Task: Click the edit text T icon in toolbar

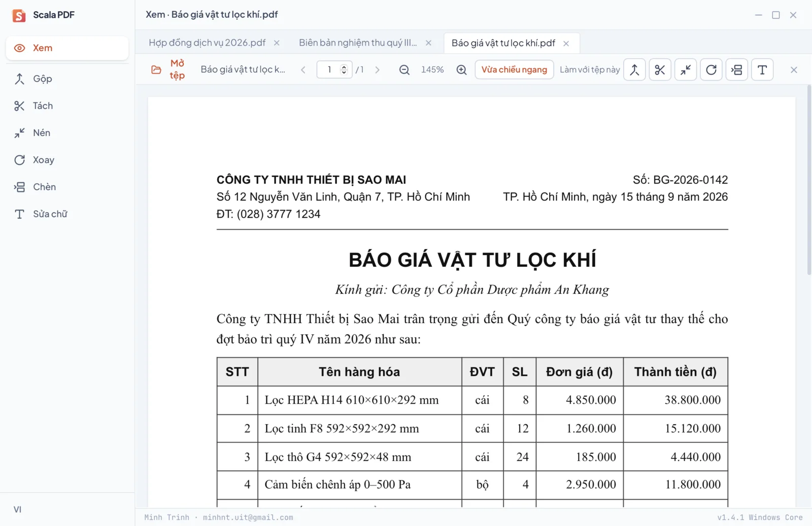Action: (762, 70)
